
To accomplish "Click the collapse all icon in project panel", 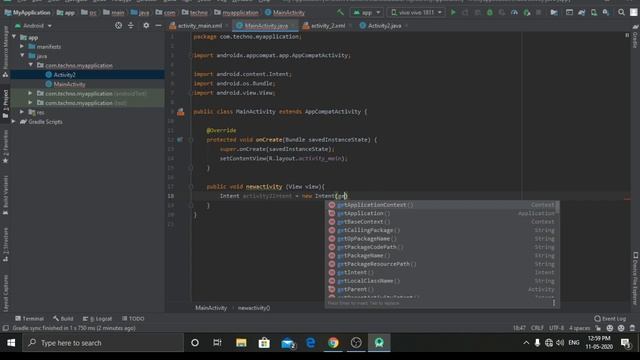I will [131, 26].
